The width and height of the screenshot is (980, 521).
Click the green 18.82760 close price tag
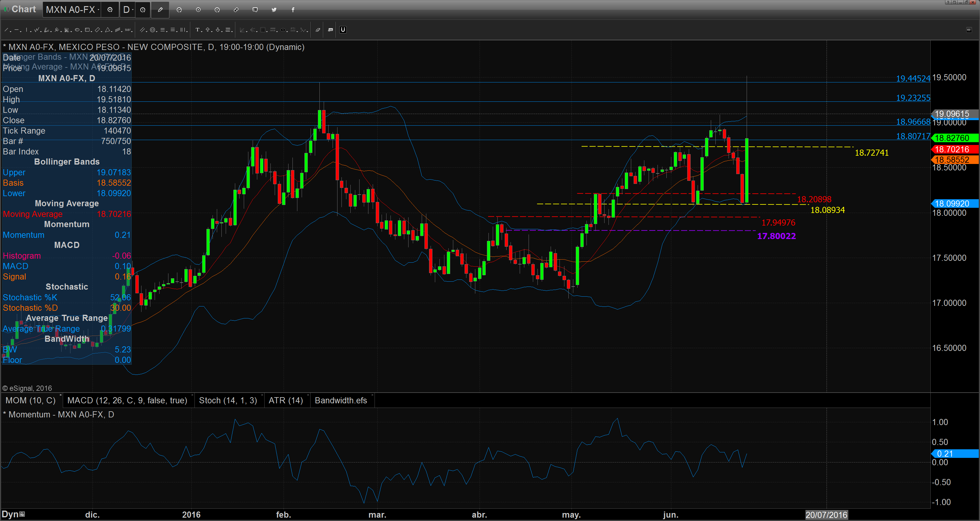coord(955,138)
